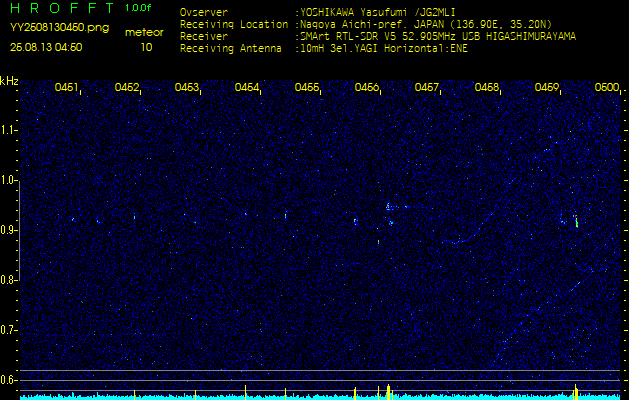The width and height of the screenshot is (629, 400).
Task: Click the 0.6 kHz frequency label
Action: tap(7, 380)
